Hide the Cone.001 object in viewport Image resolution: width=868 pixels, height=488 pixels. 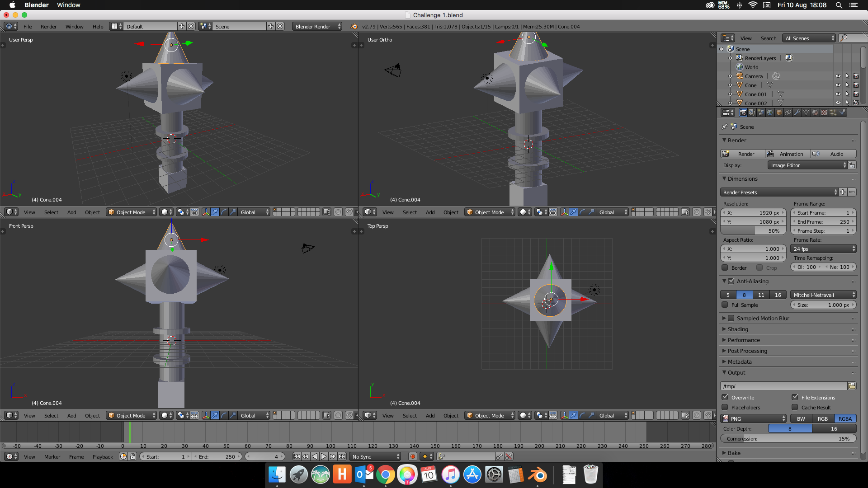[839, 94]
